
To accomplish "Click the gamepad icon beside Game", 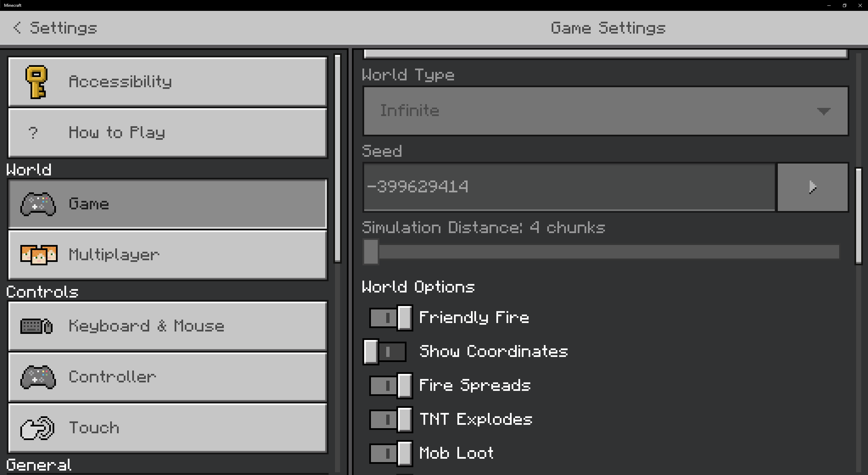I will coord(38,204).
